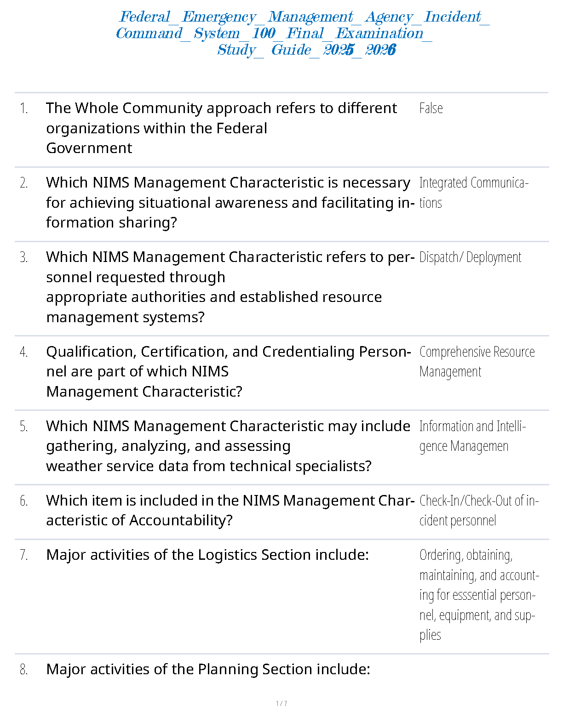The image size is (563, 728).
Task: Click the number "1." list marker
Action: pyautogui.click(x=24, y=108)
